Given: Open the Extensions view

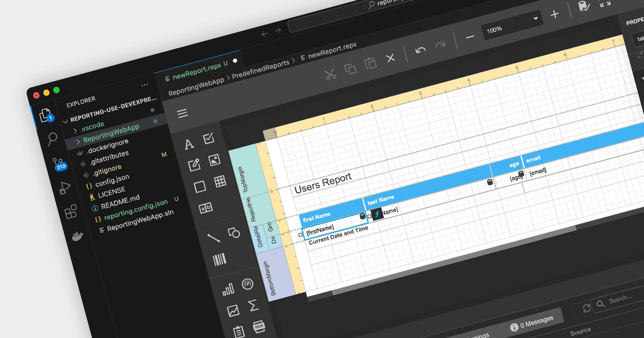Looking at the screenshot, I should coord(71,212).
